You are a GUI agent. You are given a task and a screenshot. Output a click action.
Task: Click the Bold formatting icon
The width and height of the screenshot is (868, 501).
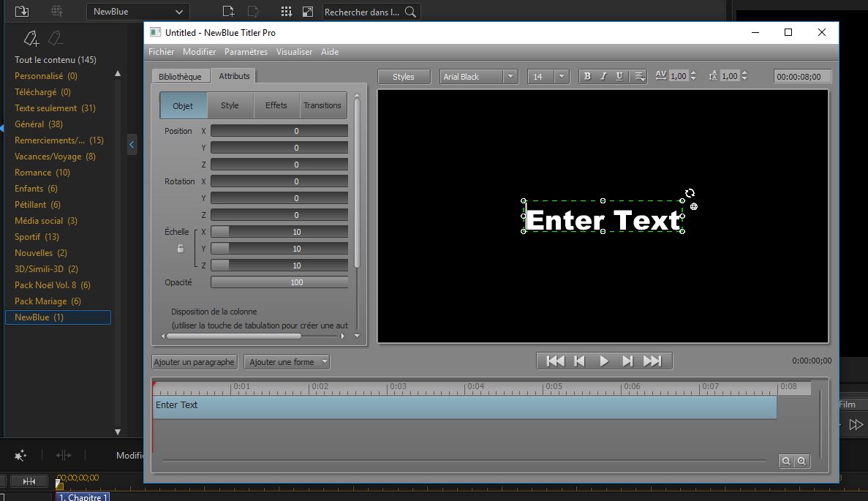pos(586,77)
